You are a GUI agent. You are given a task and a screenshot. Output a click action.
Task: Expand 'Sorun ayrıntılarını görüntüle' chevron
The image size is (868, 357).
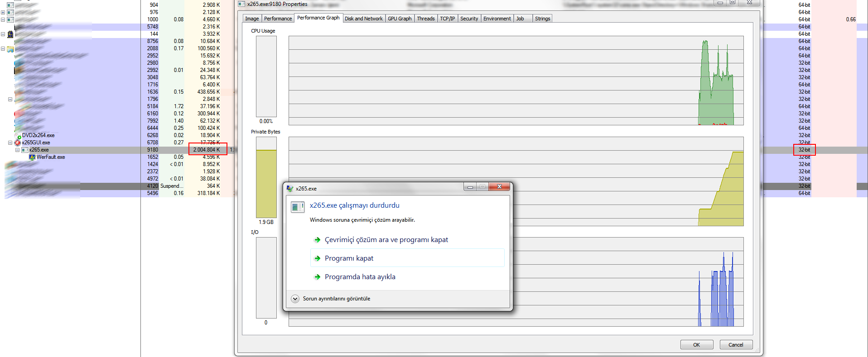[295, 299]
